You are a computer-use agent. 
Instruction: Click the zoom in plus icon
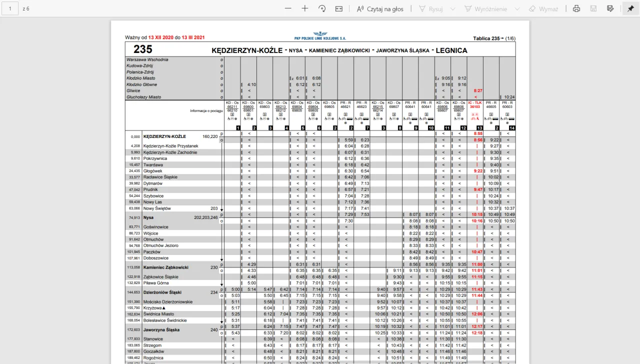tap(305, 8)
